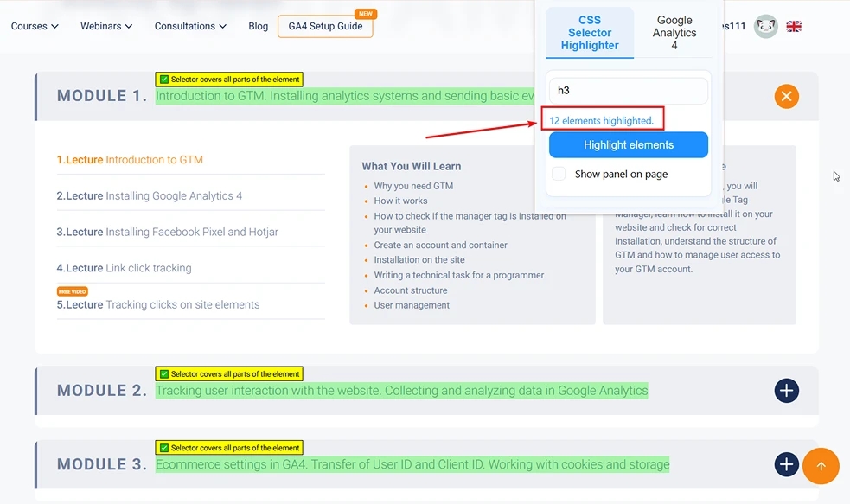Open lecture 1 Introduction to GTM

tap(130, 160)
